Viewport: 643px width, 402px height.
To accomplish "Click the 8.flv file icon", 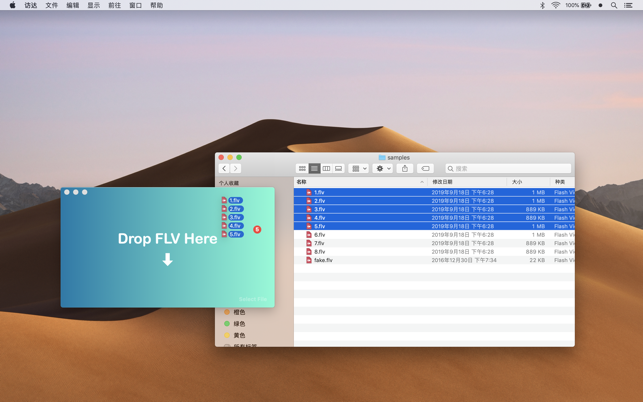I will [x=309, y=251].
